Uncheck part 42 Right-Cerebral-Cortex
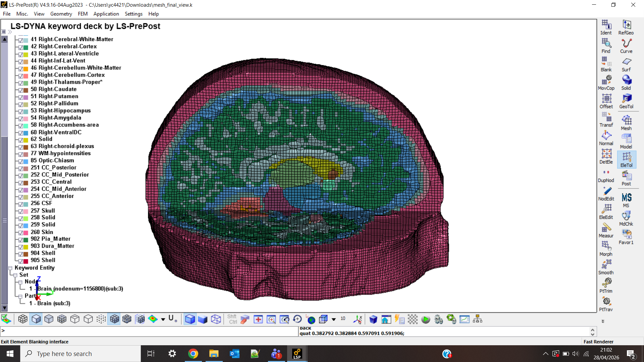This screenshot has height=362, width=644. click(21, 47)
